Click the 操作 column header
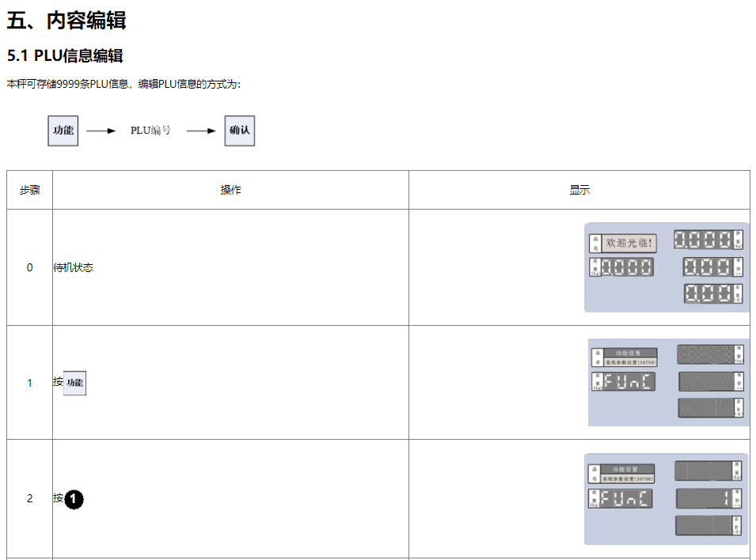Viewport: 756px width, 560px height. 230,190
